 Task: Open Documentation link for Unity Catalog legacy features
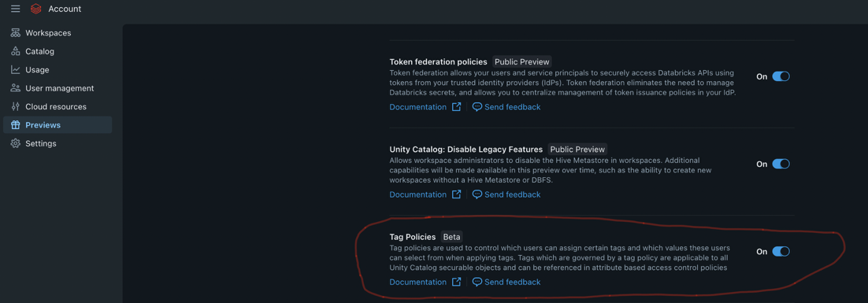(x=418, y=194)
